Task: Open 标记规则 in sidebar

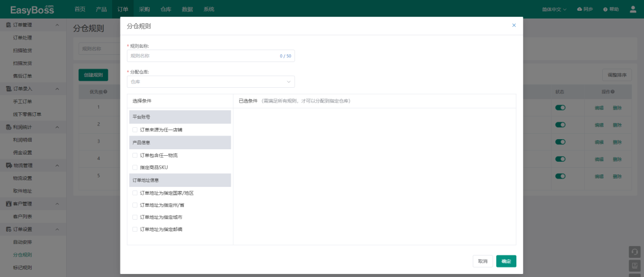Action: (23, 267)
